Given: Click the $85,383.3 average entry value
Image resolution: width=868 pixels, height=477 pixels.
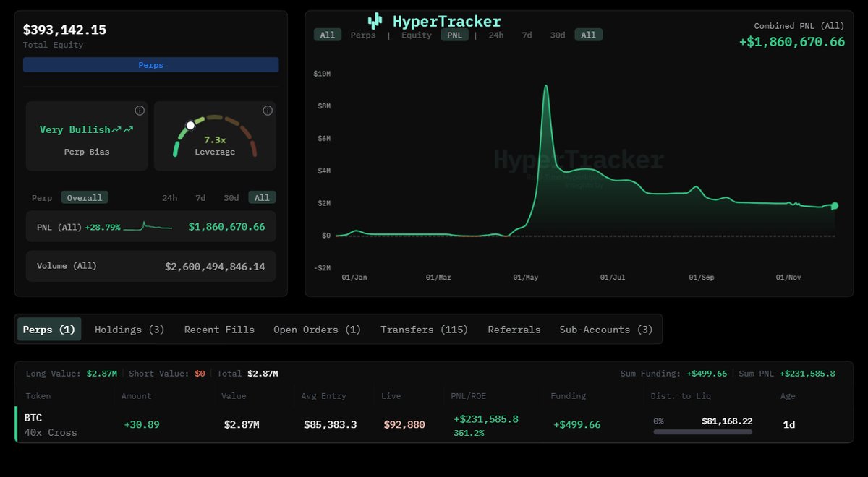Looking at the screenshot, I should (x=330, y=425).
